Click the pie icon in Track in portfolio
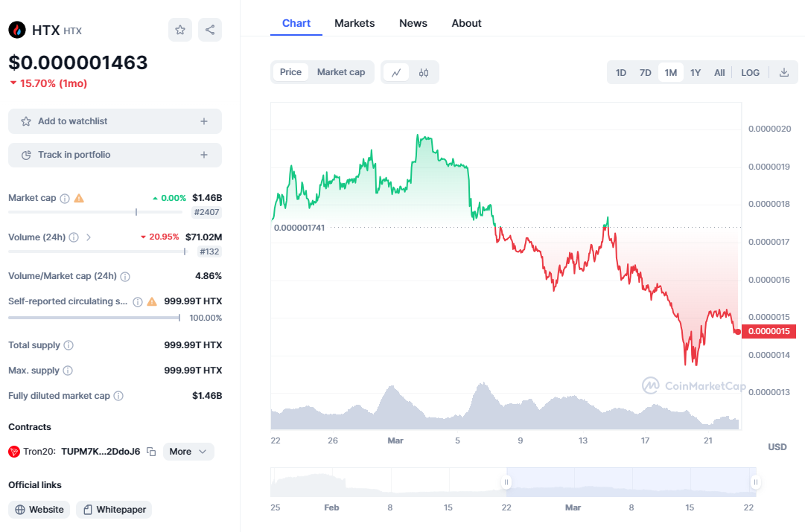This screenshot has width=805, height=532. pyautogui.click(x=26, y=155)
